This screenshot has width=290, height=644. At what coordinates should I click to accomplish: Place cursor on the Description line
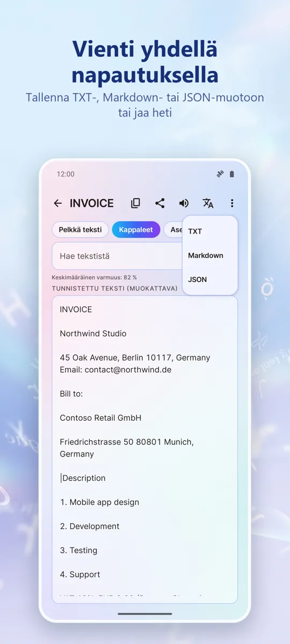tap(83, 478)
